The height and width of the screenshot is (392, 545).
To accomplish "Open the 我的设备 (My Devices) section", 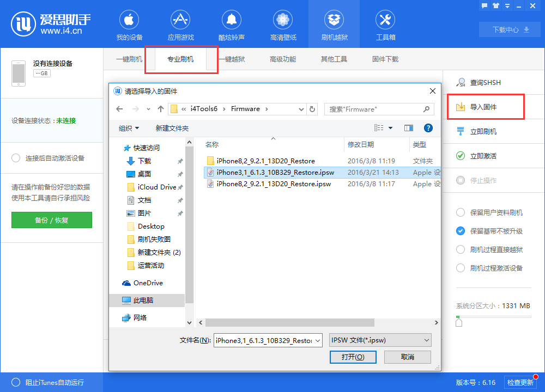I will pyautogui.click(x=129, y=24).
